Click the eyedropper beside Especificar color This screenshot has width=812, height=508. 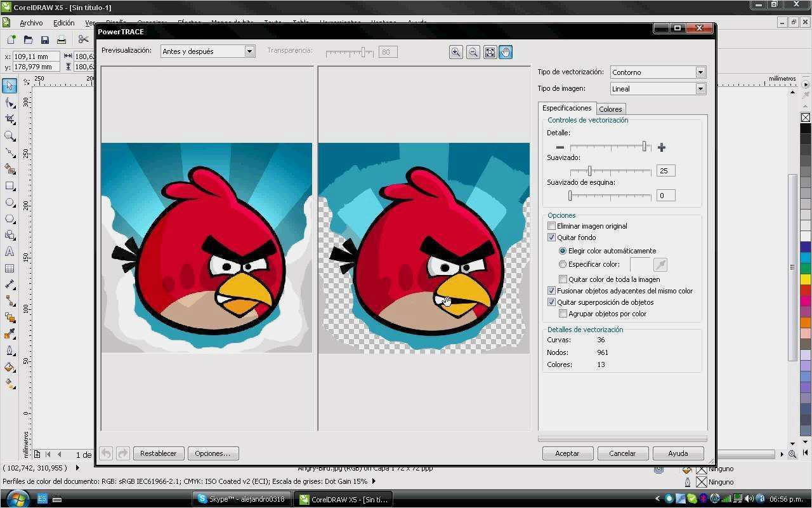[x=660, y=265]
